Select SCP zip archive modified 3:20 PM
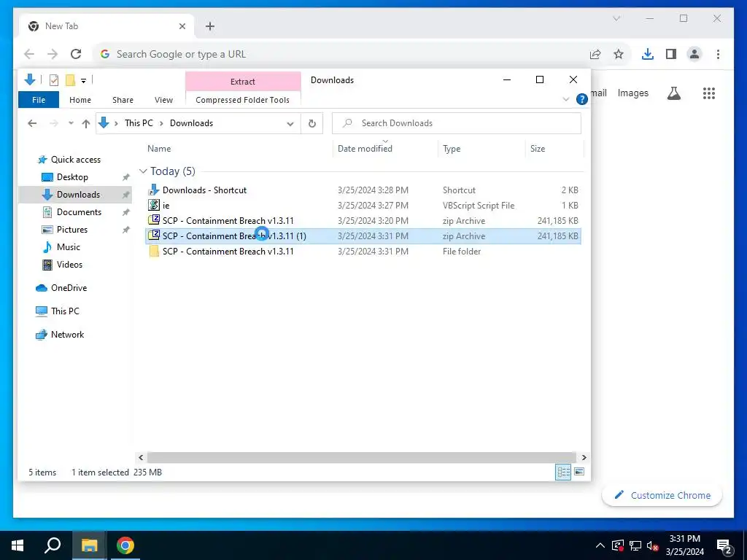The width and height of the screenshot is (747, 560). tap(363, 220)
